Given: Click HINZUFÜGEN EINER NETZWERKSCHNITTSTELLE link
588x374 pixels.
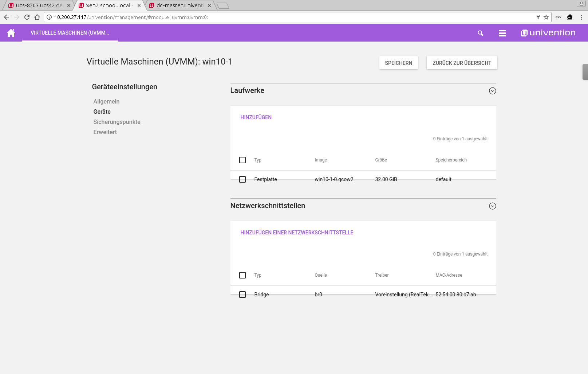Looking at the screenshot, I should (x=297, y=233).
